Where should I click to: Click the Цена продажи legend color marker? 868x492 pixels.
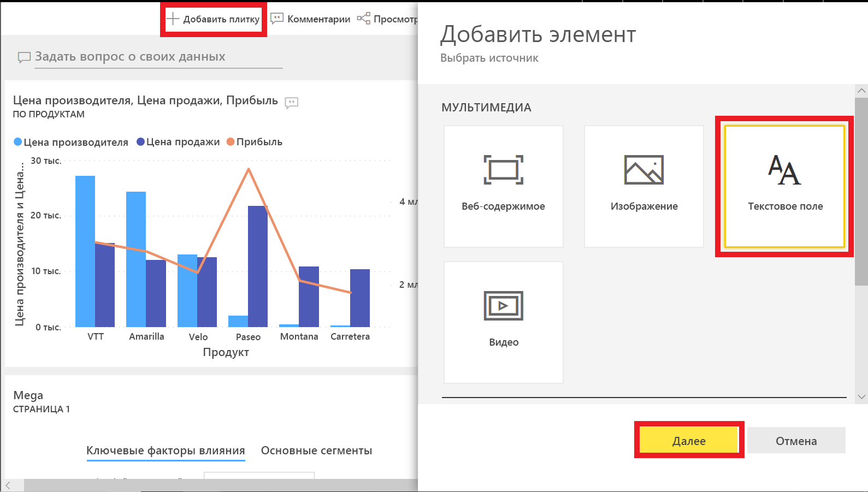click(x=140, y=142)
